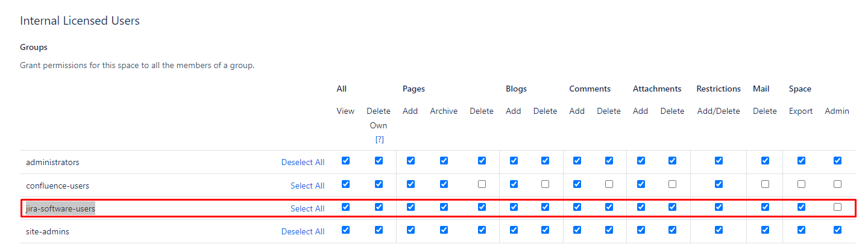Uncheck Pages Delete for administrators
868x250 pixels.
[x=482, y=161]
